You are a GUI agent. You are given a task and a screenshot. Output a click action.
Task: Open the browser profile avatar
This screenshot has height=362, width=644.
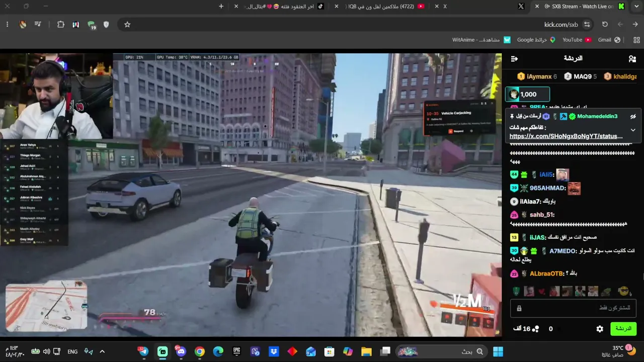(x=23, y=25)
